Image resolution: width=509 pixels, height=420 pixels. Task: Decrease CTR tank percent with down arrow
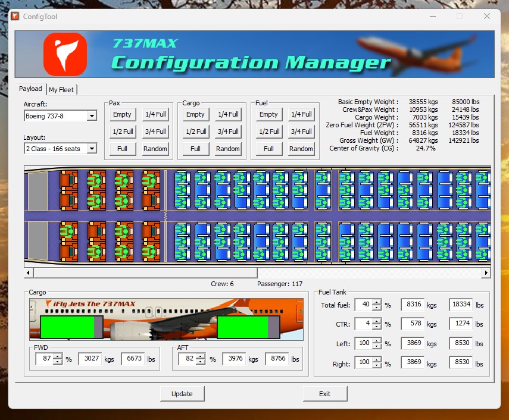377,326
